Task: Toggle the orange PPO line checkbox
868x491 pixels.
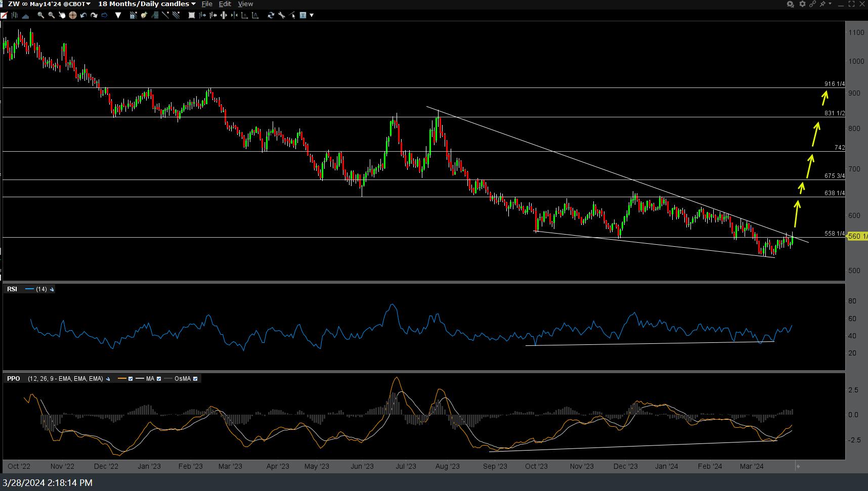Action: tap(130, 378)
